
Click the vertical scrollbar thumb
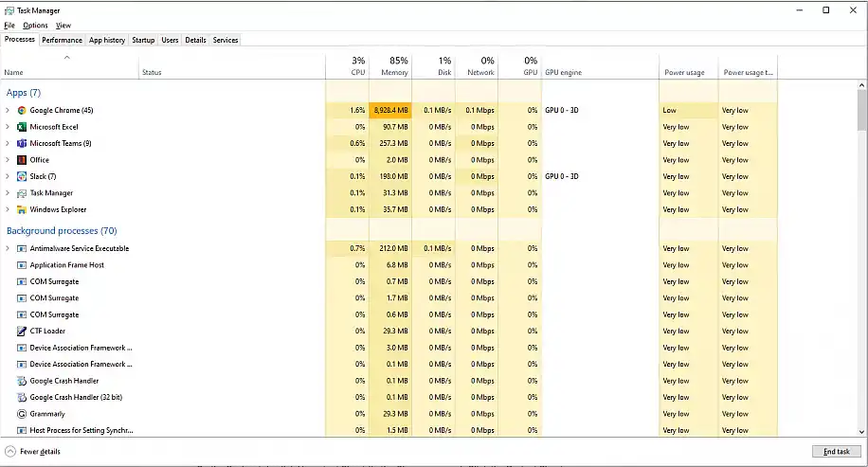861,110
